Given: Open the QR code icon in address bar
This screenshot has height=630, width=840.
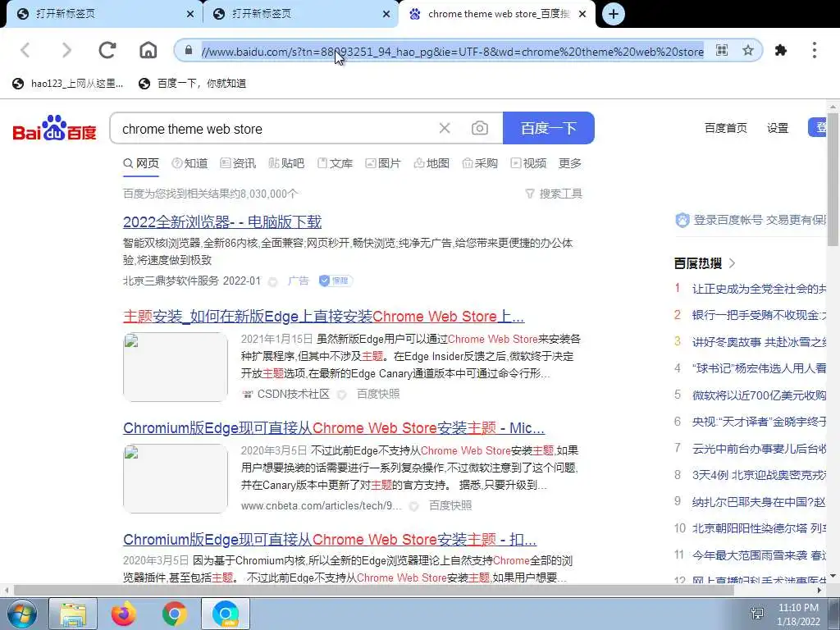Looking at the screenshot, I should coord(722,50).
